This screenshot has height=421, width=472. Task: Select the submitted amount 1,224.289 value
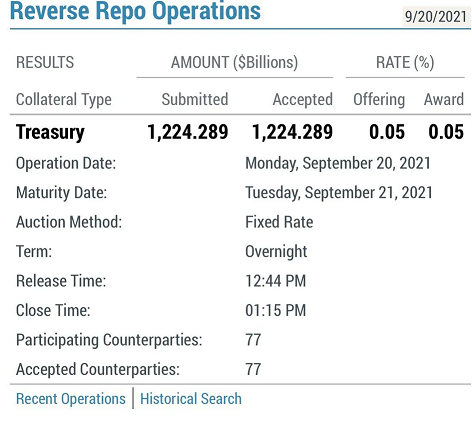188,132
